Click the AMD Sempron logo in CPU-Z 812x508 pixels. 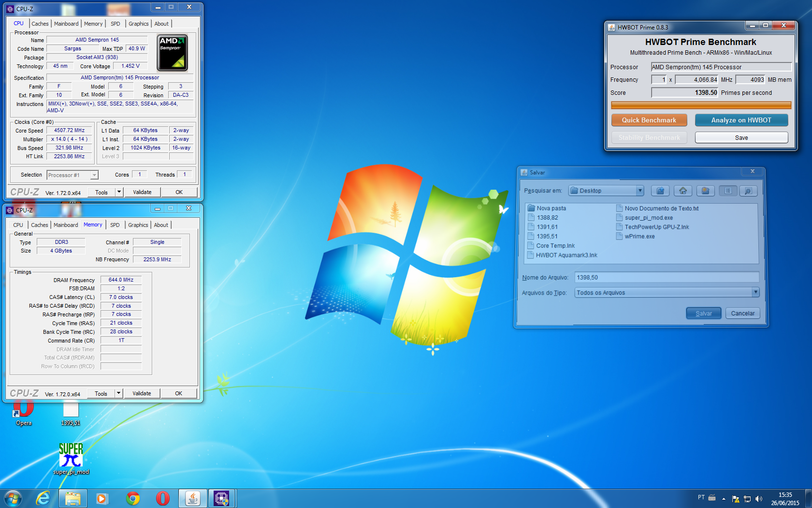click(173, 53)
